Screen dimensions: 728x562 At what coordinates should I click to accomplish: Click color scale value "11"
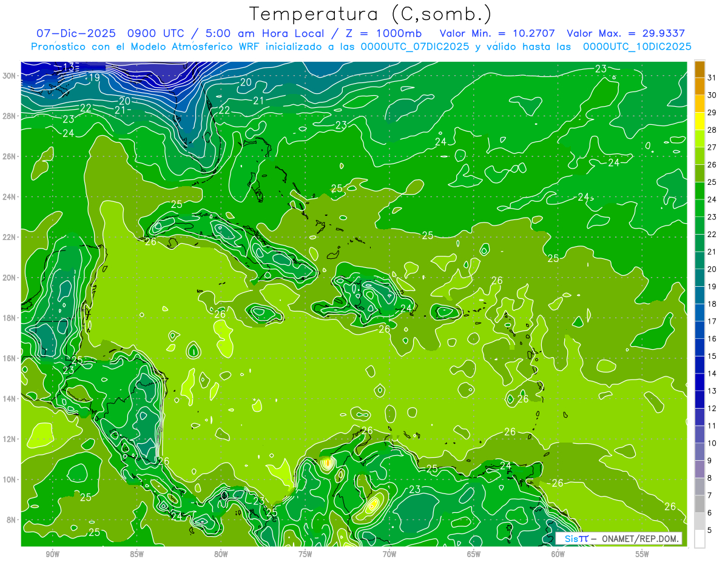point(712,426)
